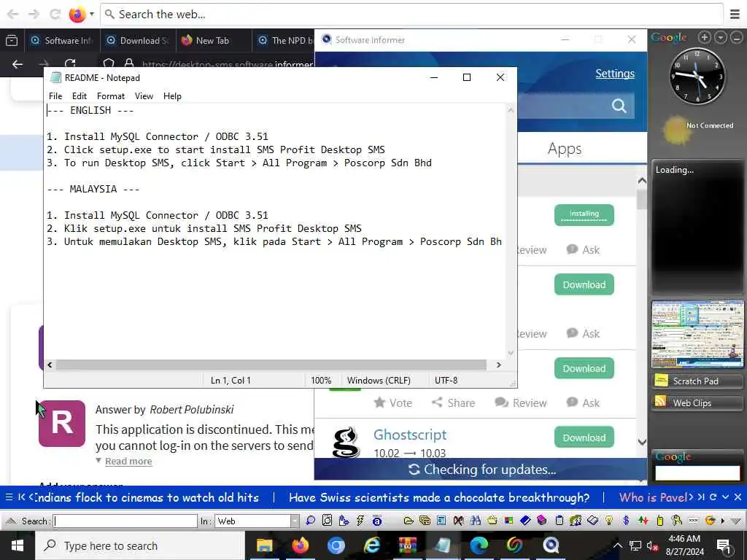Click the analog clock gadget
Screen dimensions: 747x560
(x=697, y=76)
